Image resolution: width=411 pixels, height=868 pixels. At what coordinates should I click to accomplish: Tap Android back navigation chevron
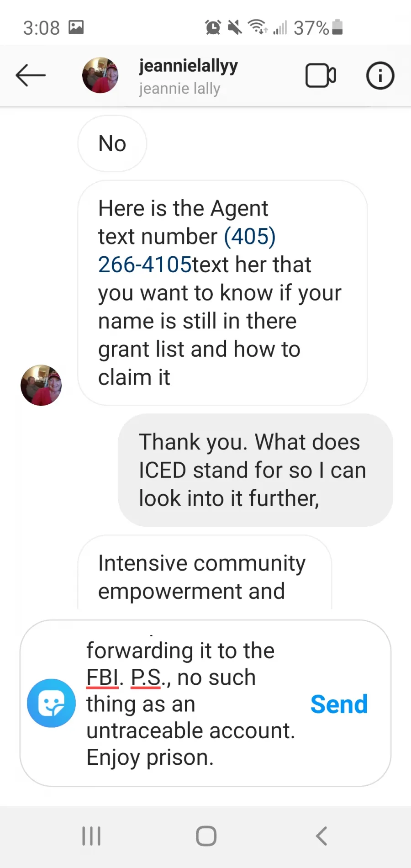(x=321, y=836)
